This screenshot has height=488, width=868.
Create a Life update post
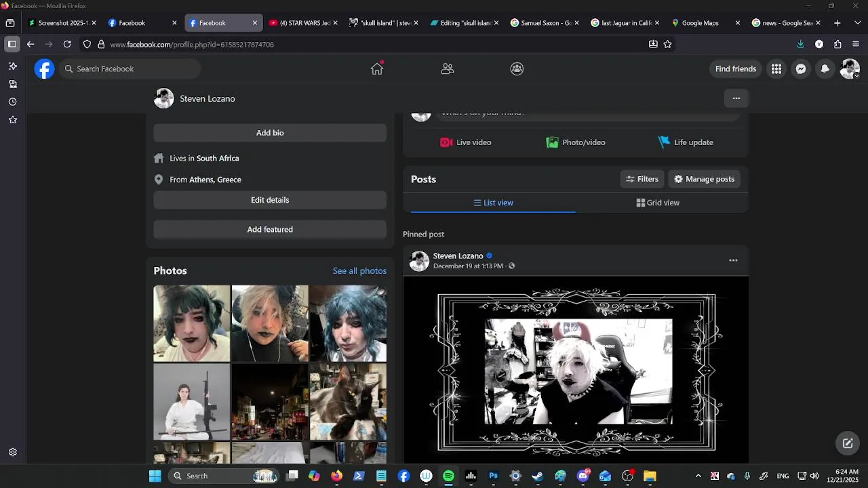click(x=686, y=142)
